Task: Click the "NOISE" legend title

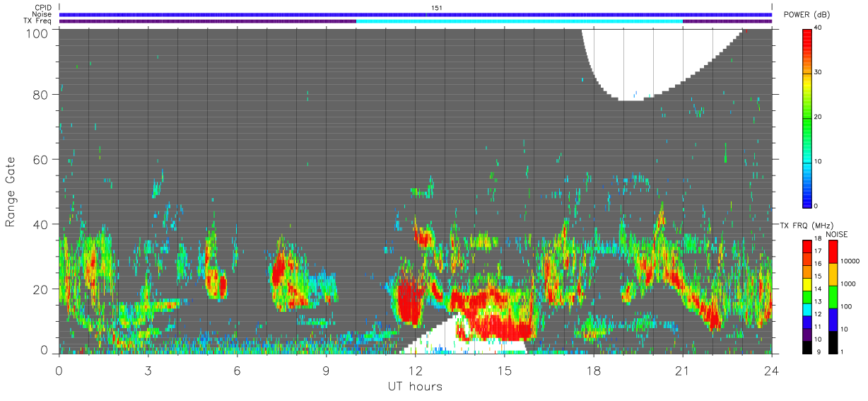Action: click(836, 234)
